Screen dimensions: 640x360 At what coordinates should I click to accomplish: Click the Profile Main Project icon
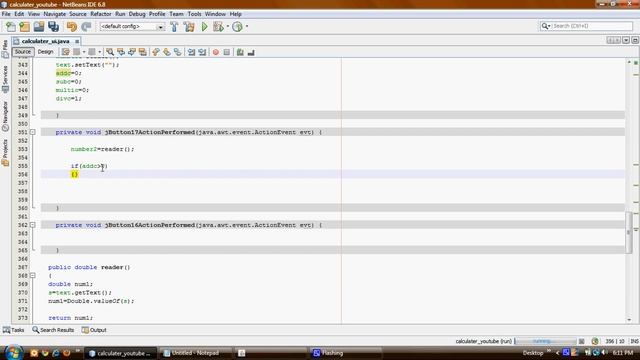[237, 27]
